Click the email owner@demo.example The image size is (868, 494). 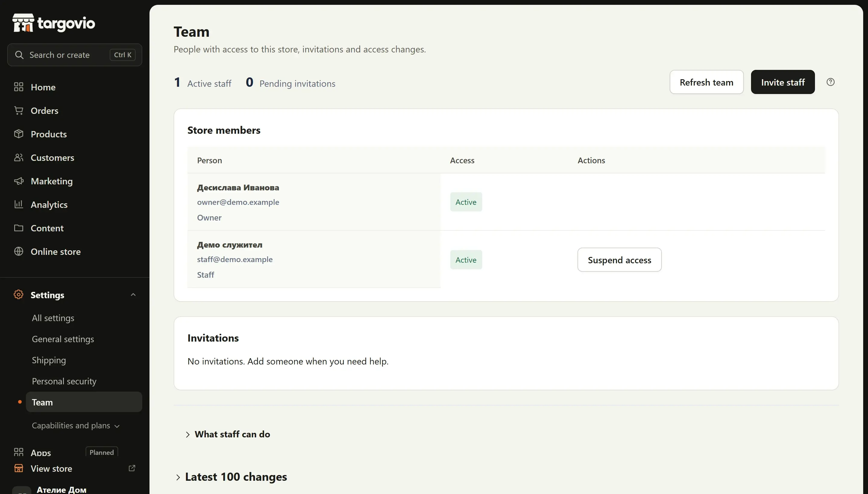pos(238,202)
